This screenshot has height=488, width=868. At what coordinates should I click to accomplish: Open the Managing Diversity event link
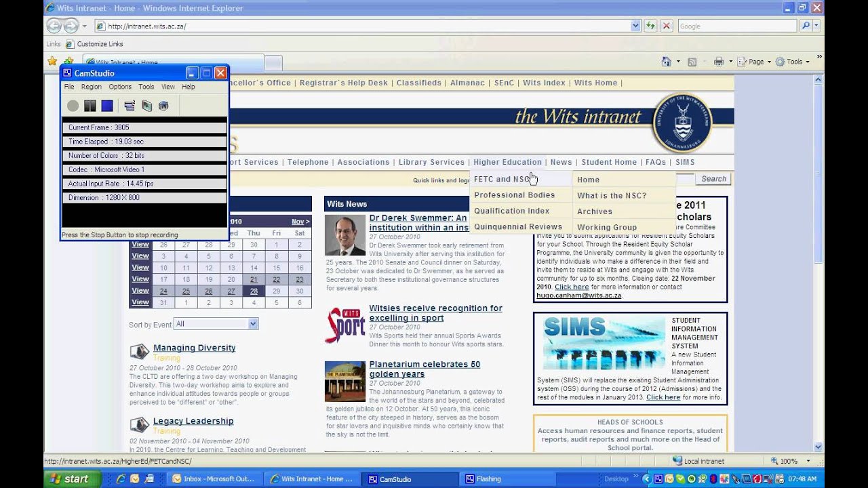click(194, 348)
